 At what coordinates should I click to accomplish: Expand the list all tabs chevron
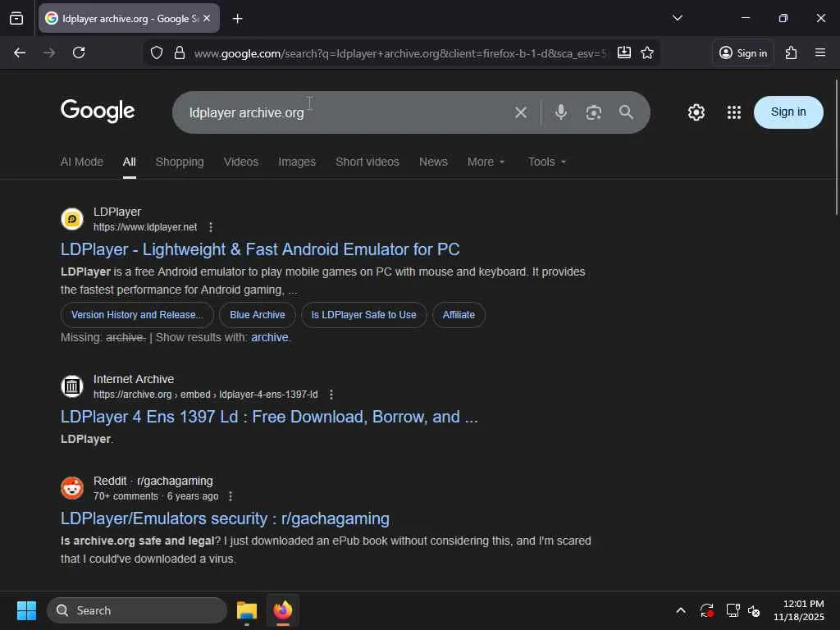(677, 18)
